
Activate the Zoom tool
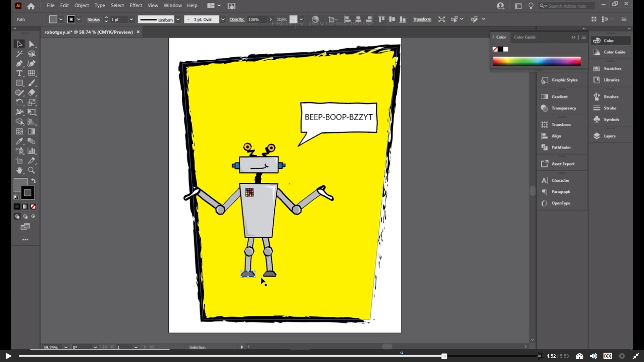(x=32, y=170)
